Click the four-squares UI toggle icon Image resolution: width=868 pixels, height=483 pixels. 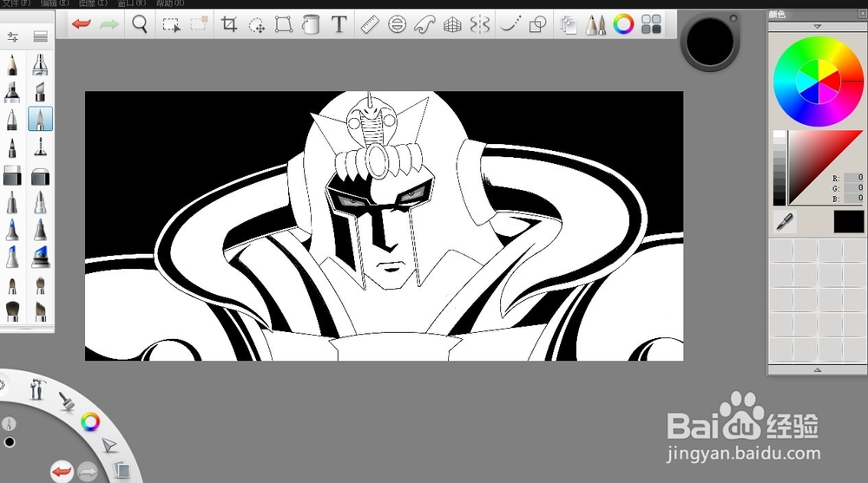(x=651, y=24)
